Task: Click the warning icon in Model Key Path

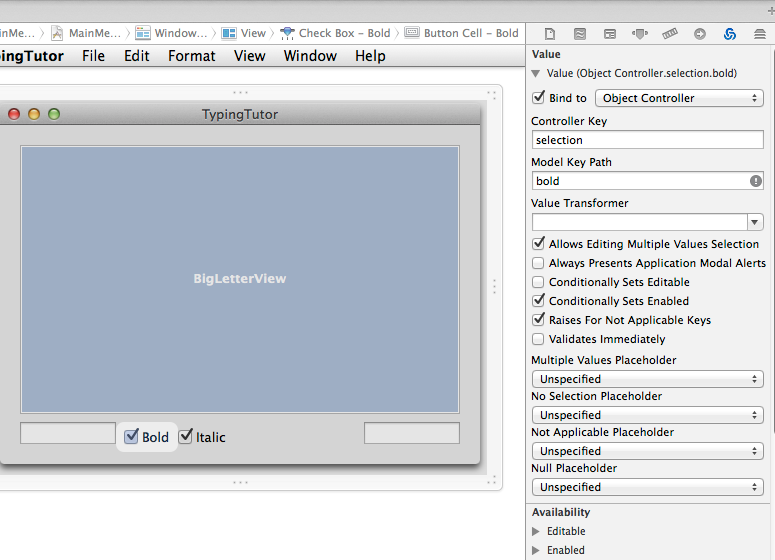Action: 755,181
